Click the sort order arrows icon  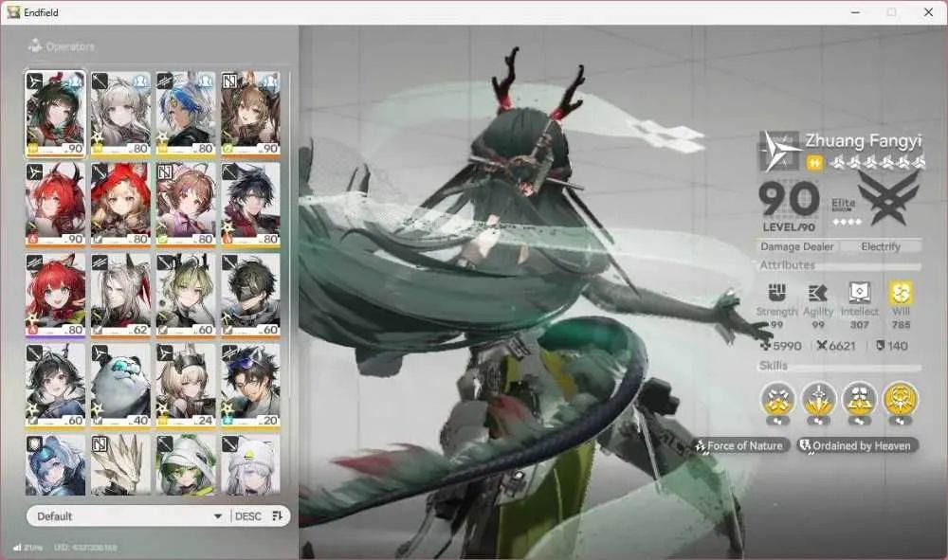coord(277,515)
